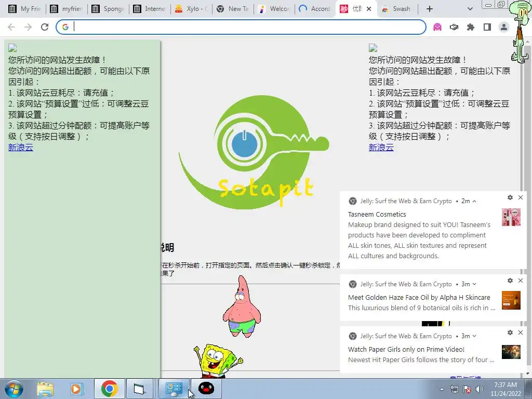Click the Patrick Star character
The image size is (532, 399).
[242, 307]
